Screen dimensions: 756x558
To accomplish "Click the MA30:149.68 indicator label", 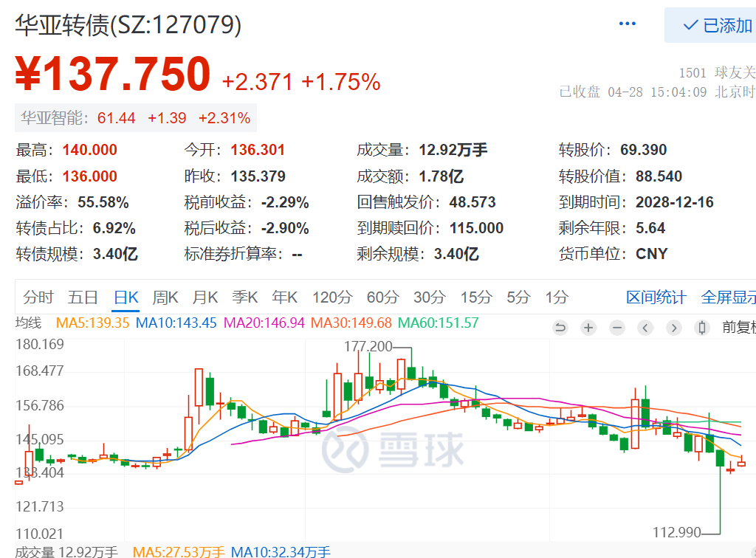I will [351, 323].
